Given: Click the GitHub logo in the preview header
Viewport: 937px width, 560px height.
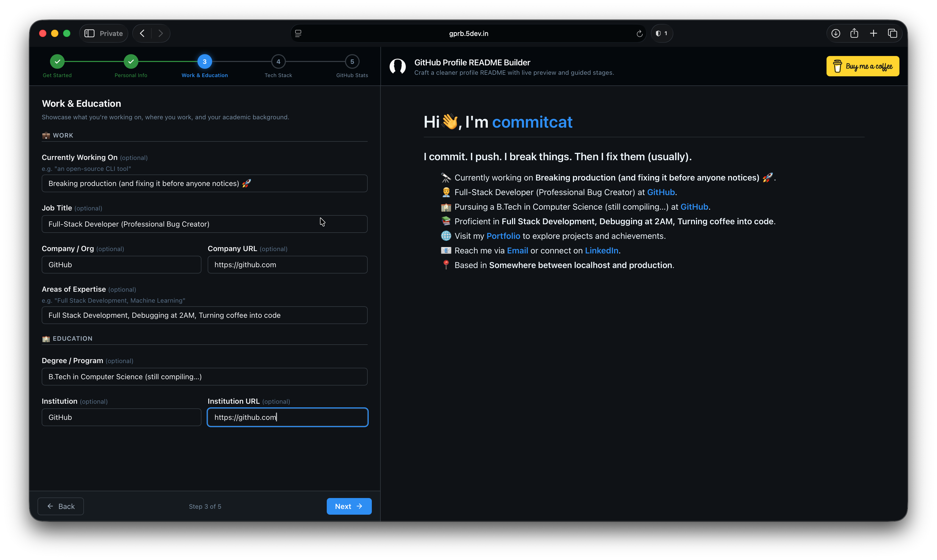Looking at the screenshot, I should (x=398, y=67).
